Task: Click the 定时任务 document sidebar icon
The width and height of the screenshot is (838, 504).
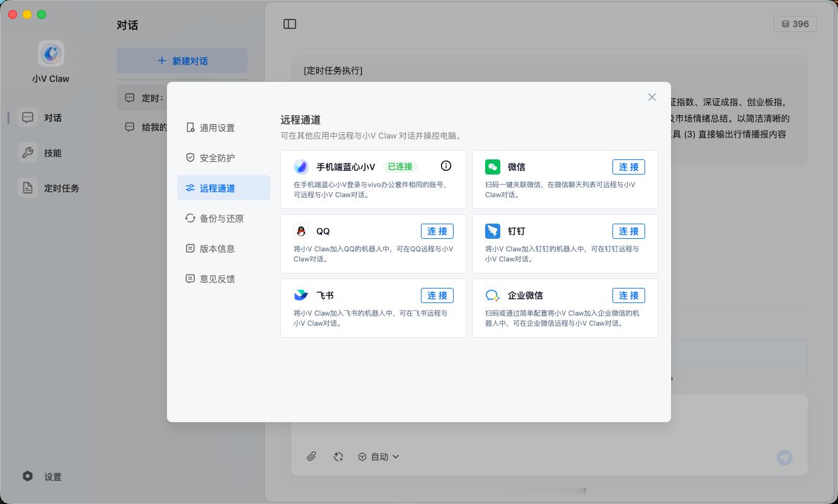Action: (x=28, y=188)
